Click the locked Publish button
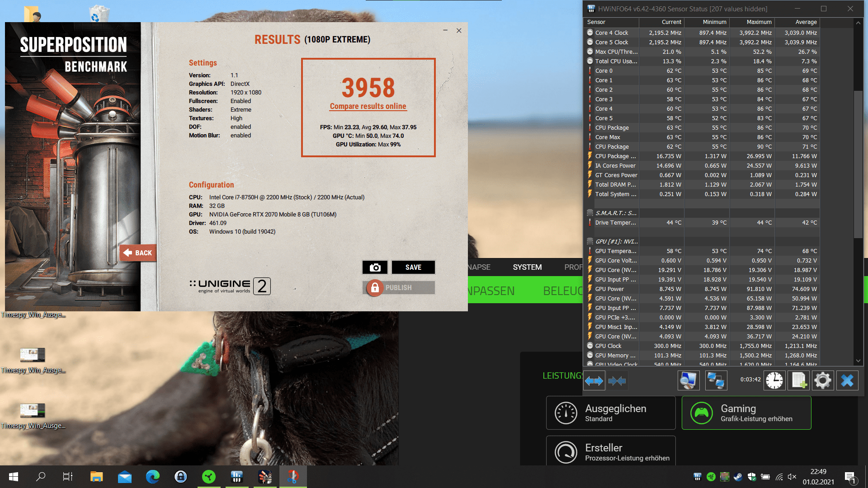The height and width of the screenshot is (488, 868). click(399, 288)
